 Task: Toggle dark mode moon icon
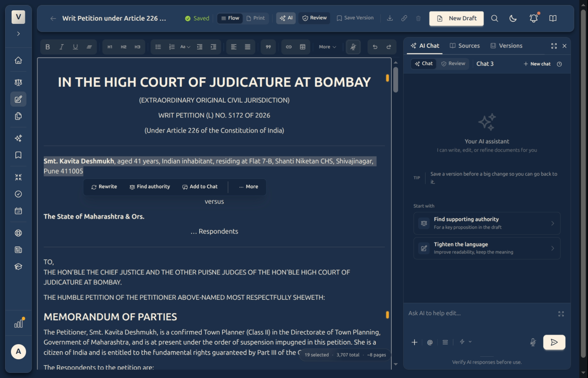pos(513,18)
